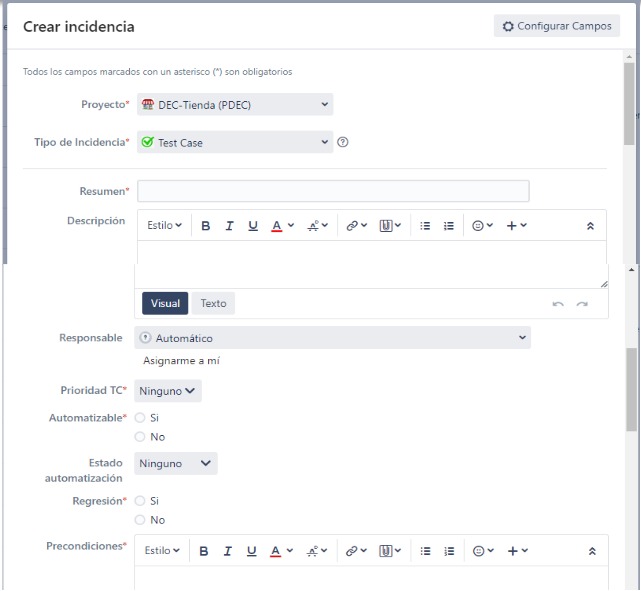Click Bold in the Precondiciones toolbar

[204, 551]
